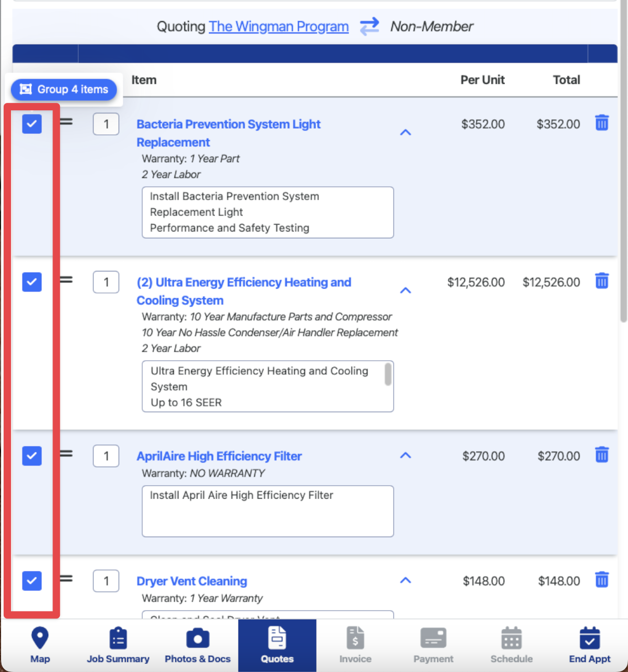Viewport: 628px width, 672px height.
Task: Collapse the Dryer Vent Cleaning details
Action: pyautogui.click(x=405, y=580)
